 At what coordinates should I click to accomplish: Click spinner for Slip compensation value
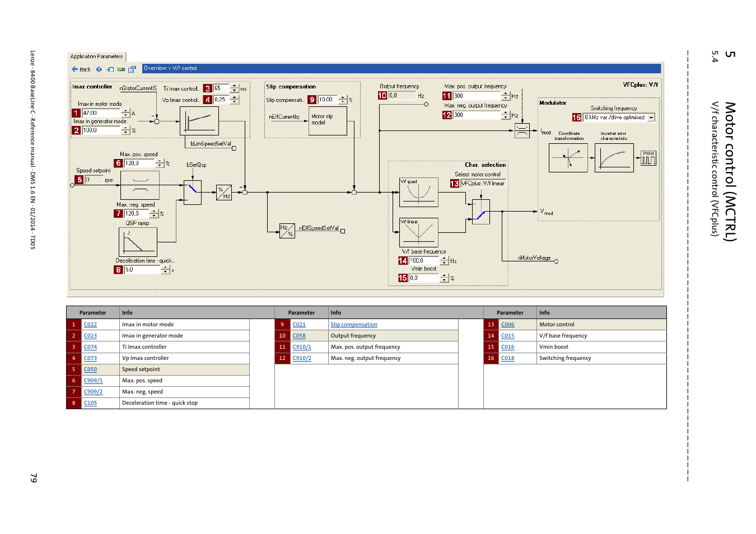pos(343,100)
